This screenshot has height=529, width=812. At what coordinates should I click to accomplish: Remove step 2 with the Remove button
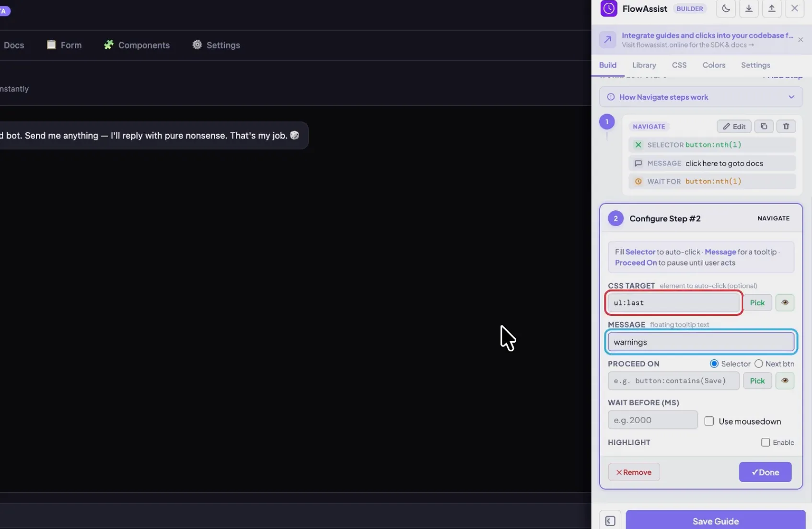tap(634, 472)
